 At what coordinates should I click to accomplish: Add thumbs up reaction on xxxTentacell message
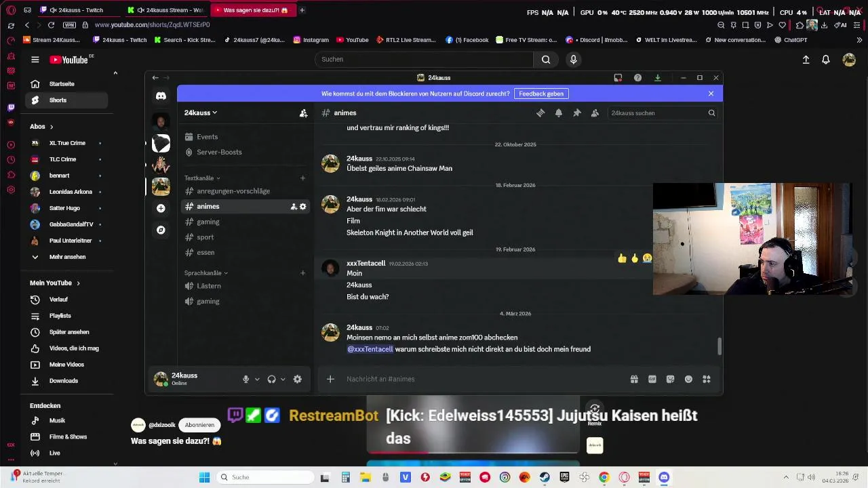(622, 258)
